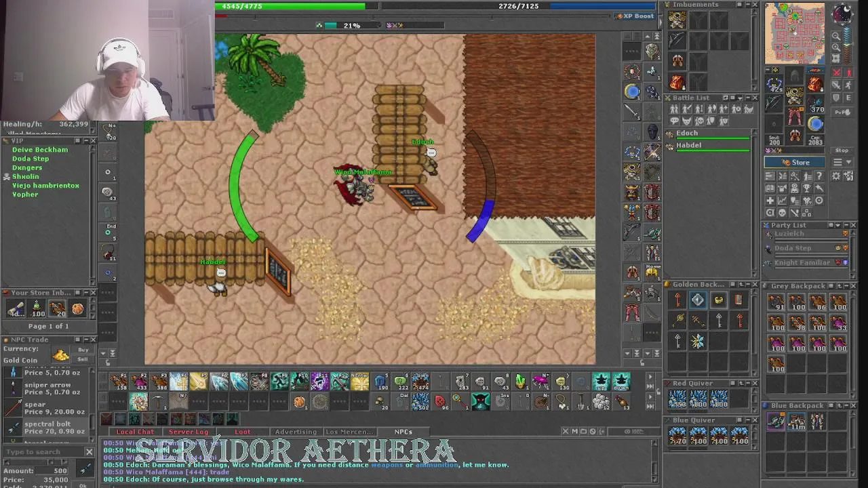Minimize the Battle List panel
Screen dimensions: 868x488
point(747,98)
